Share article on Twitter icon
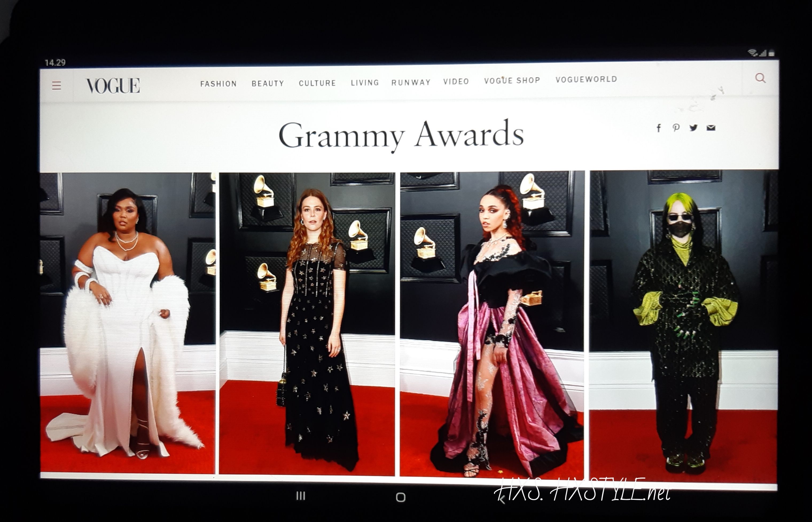 [693, 128]
